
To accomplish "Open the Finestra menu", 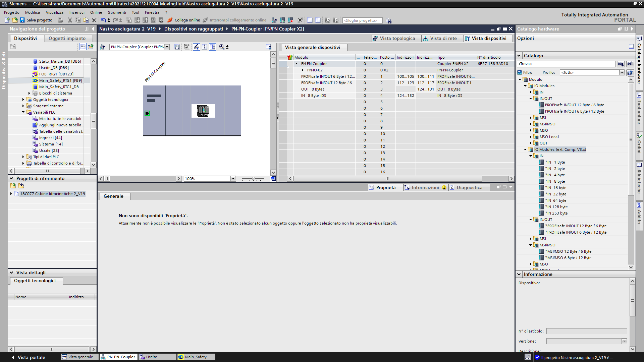I will tap(152, 12).
